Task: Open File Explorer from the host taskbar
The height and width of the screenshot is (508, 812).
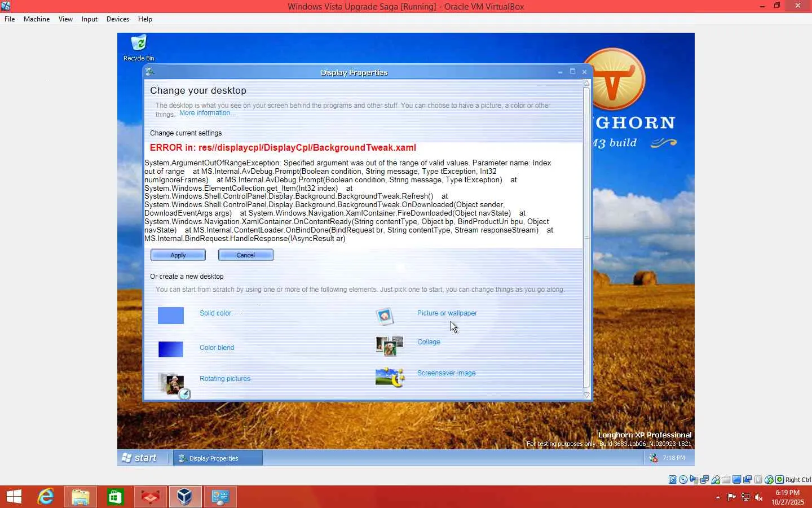Action: 80,497
